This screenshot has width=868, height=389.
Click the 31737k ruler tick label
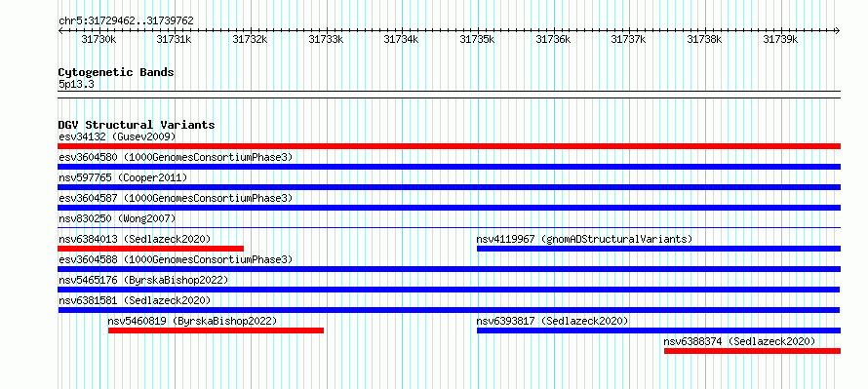pos(628,39)
